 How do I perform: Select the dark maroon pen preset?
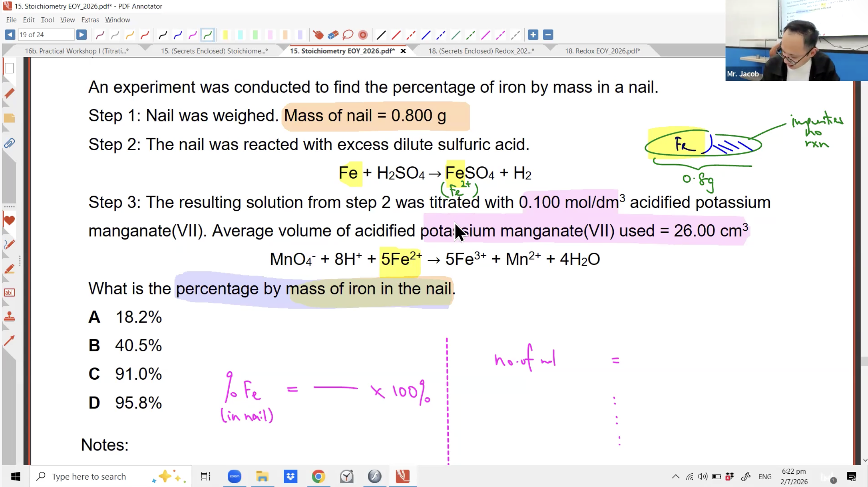click(100, 35)
